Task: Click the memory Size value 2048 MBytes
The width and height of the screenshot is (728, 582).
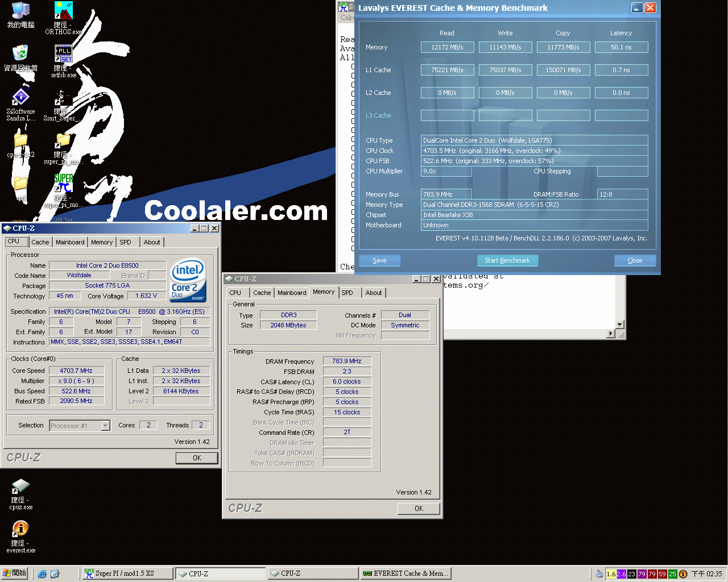Action: [x=288, y=325]
